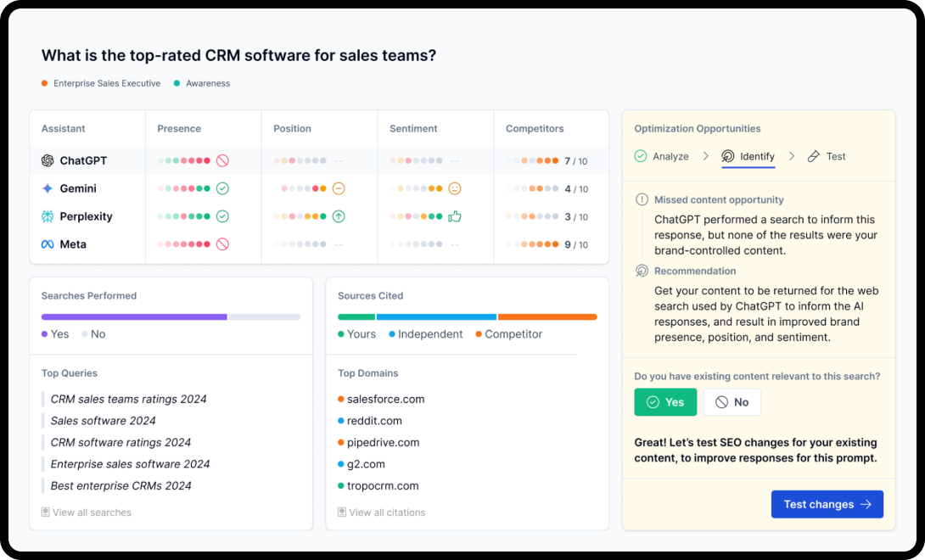The image size is (925, 560).
Task: Click the chevron after Identify
Action: 792,156
